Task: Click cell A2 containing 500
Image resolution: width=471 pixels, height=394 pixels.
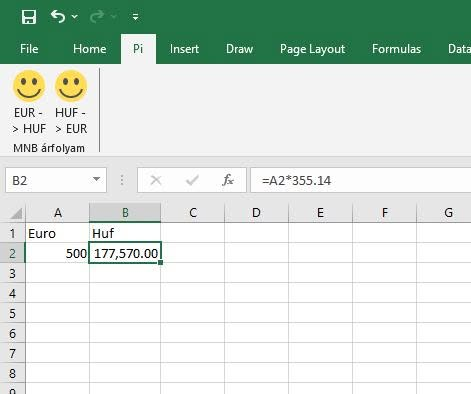Action: [x=57, y=253]
